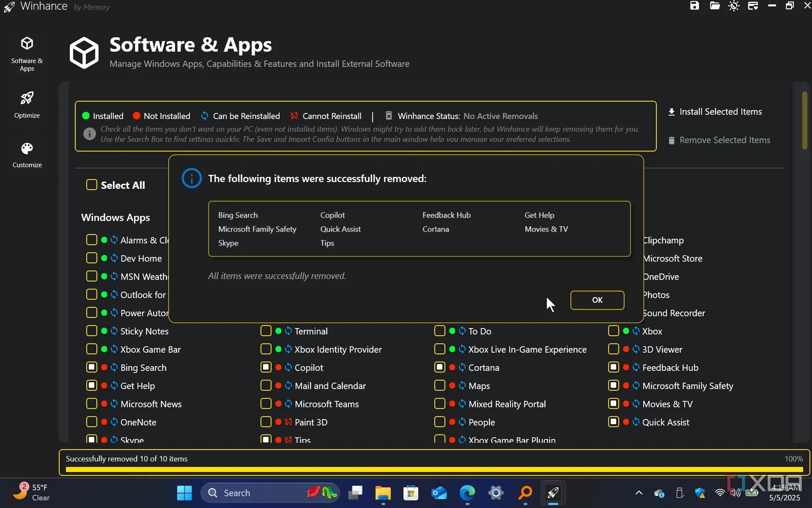812x508 pixels.
Task: Click the Can be Reinstalled legend icon
Action: pos(205,116)
